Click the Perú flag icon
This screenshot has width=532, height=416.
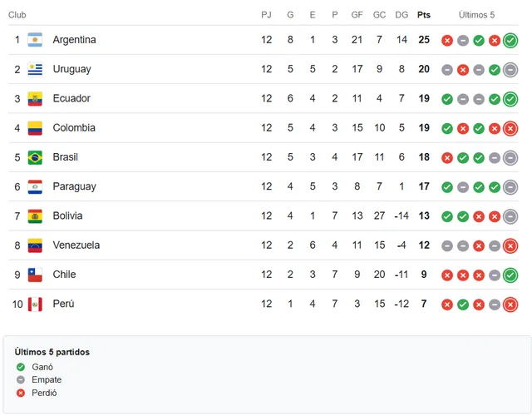pyautogui.click(x=35, y=305)
